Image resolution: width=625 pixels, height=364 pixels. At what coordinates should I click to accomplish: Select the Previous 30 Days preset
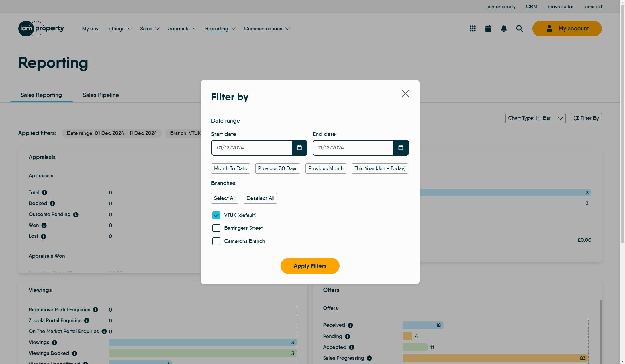click(x=277, y=168)
